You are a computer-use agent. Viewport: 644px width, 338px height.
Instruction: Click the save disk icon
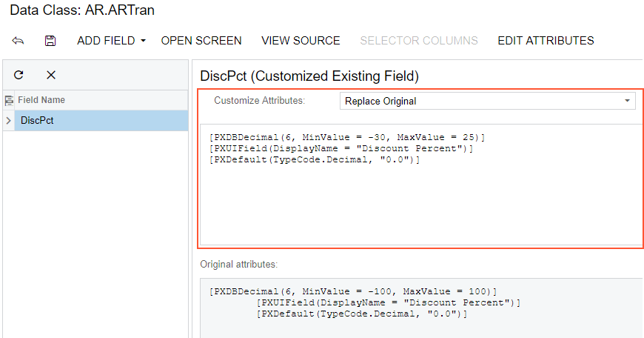pyautogui.click(x=50, y=41)
